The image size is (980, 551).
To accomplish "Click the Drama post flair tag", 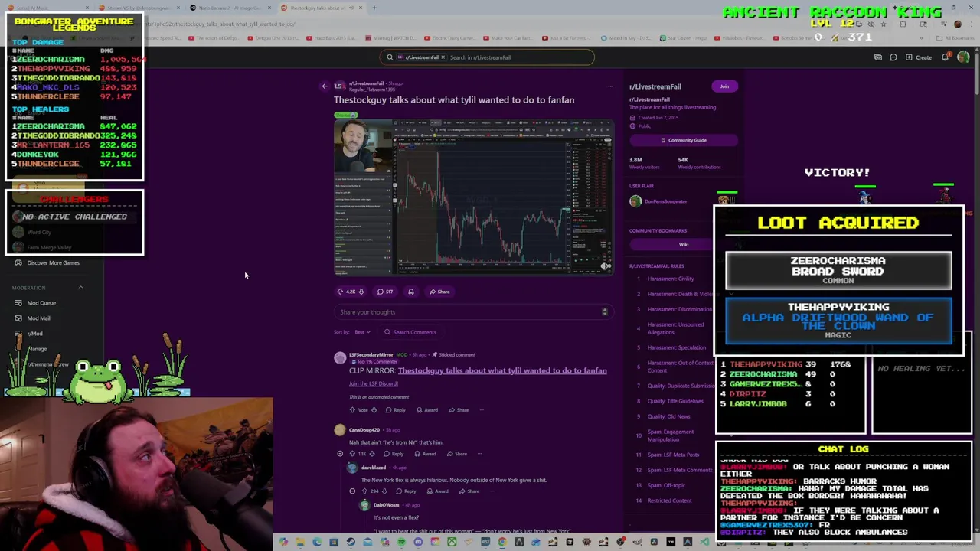I will click(x=345, y=115).
